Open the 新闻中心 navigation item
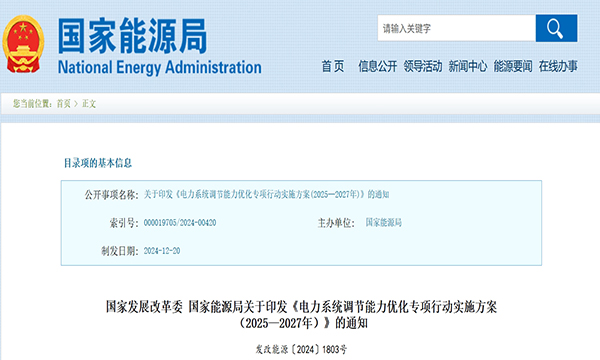This screenshot has height=360, width=600. point(468,66)
